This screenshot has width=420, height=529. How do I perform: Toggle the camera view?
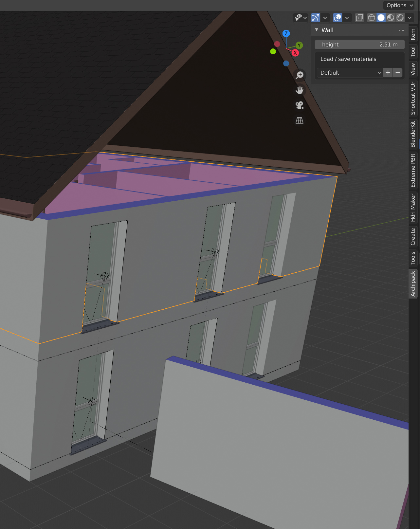(x=300, y=105)
